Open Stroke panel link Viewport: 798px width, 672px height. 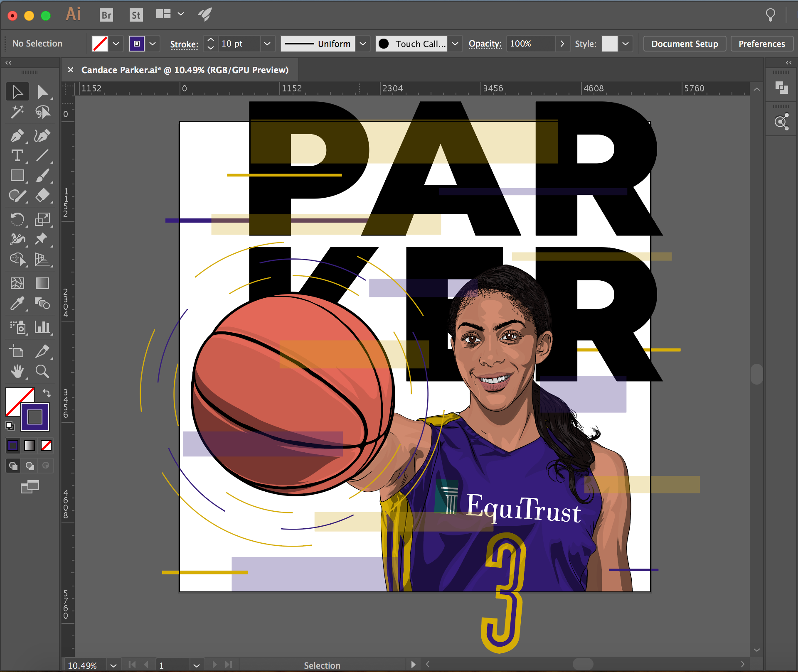184,44
